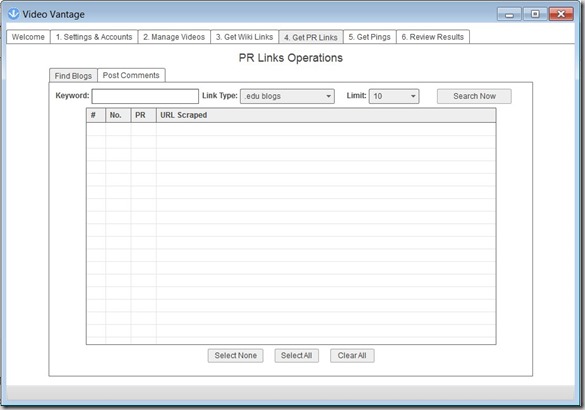Click the Search Now button
This screenshot has height=410, width=585.
point(474,96)
